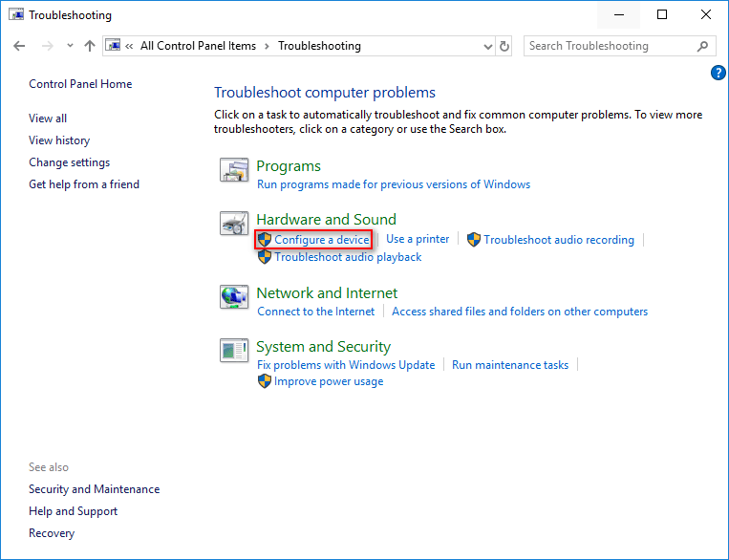The width and height of the screenshot is (729, 560).
Task: Expand the address bar history dropdown
Action: 487,47
